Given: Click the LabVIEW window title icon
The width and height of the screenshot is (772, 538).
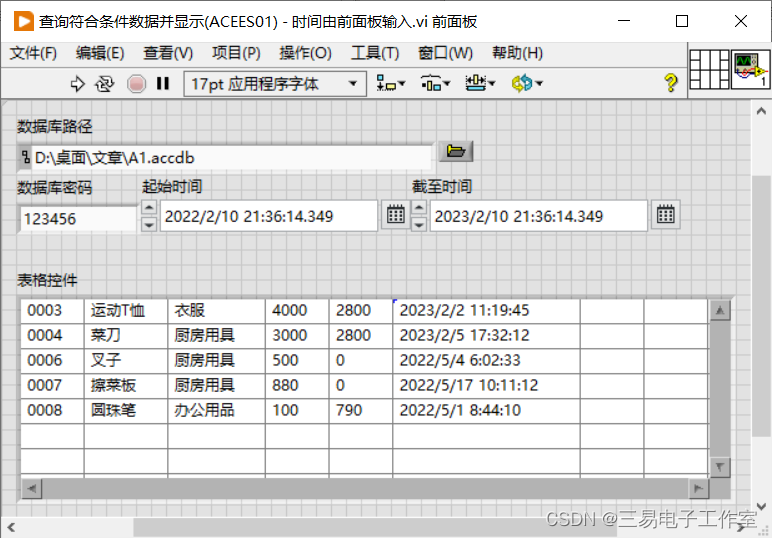Looking at the screenshot, I should [24, 22].
